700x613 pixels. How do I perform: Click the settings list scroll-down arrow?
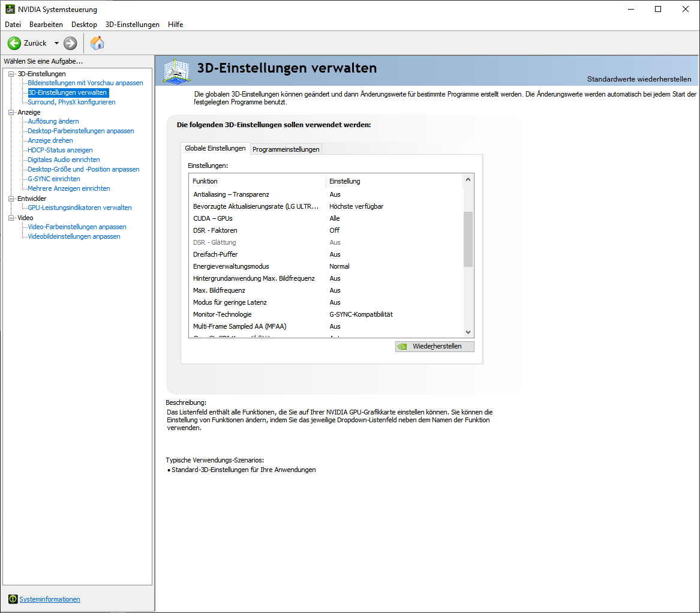coord(468,332)
